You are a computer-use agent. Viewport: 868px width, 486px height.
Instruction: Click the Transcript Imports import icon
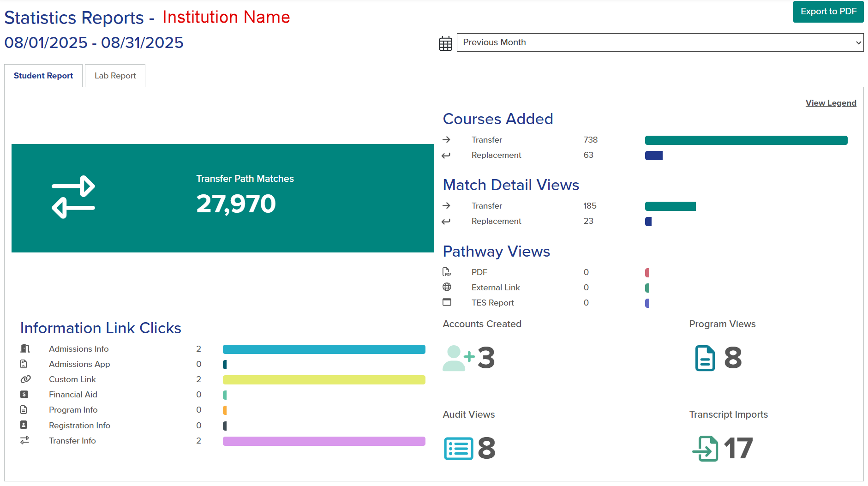[706, 448]
